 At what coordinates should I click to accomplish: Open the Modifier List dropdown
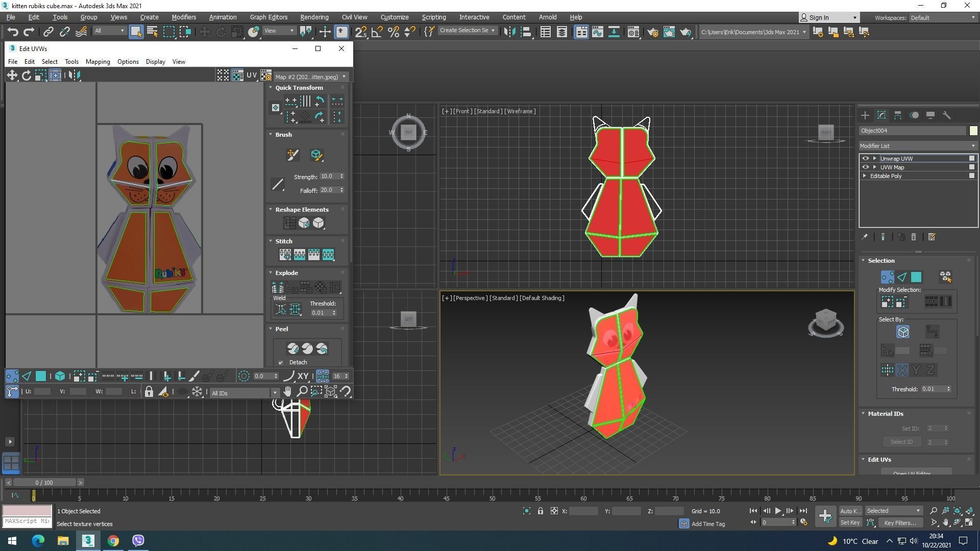pyautogui.click(x=917, y=146)
